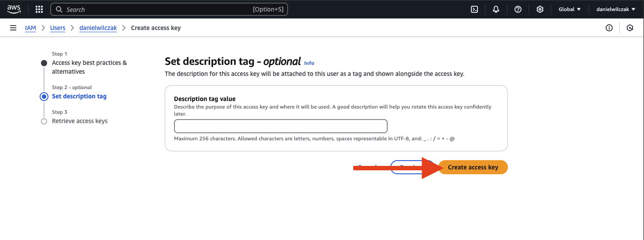Image resolution: width=644 pixels, height=240 pixels.
Task: Open the notifications bell
Action: coord(496,9)
